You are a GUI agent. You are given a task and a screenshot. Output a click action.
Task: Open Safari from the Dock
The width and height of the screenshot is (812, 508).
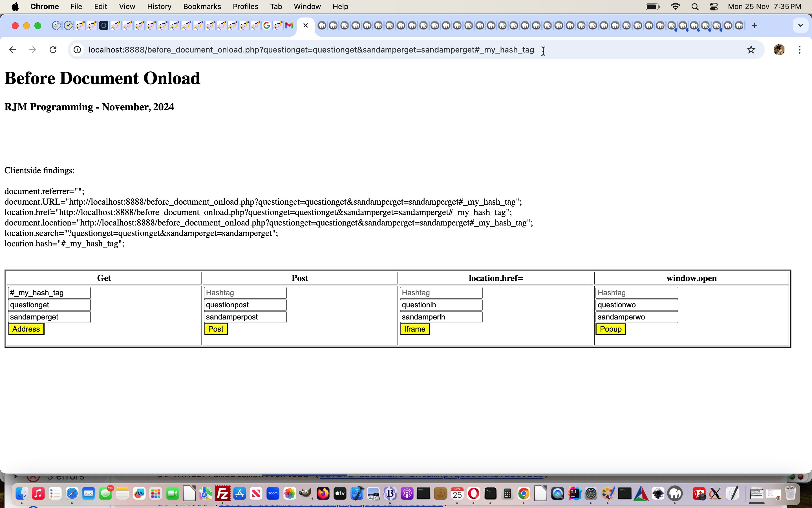coord(72,494)
